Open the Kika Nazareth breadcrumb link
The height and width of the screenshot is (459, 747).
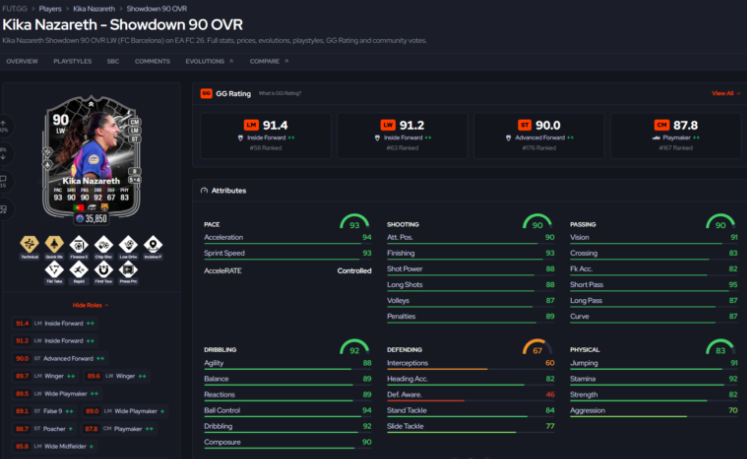pyautogui.click(x=94, y=9)
